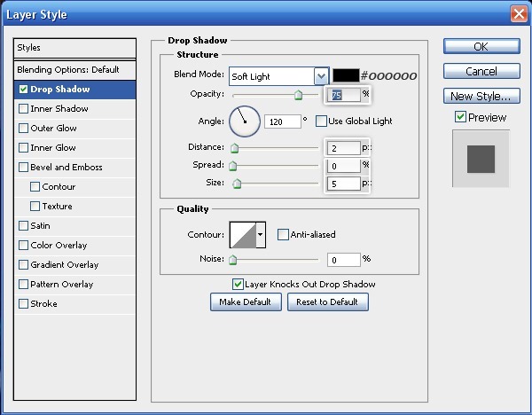Click the Contour curve thumbnail
Viewport: 532px width, 415px height.
coord(242,234)
